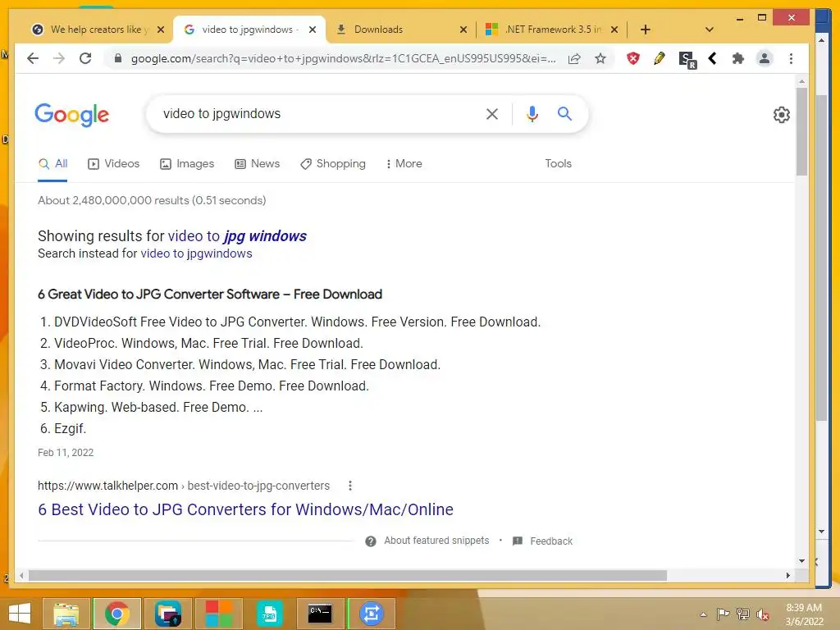840x630 pixels.
Task: Click the address bar URL
Action: click(343, 58)
